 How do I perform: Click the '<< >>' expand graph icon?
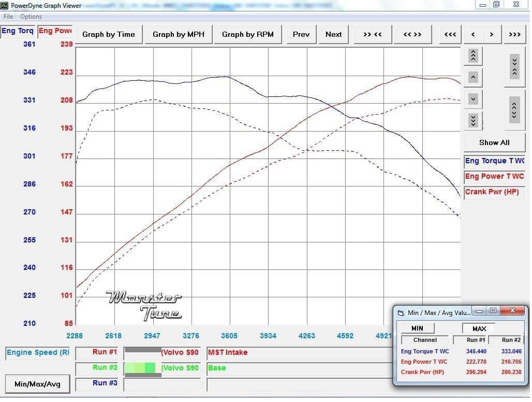(x=412, y=34)
